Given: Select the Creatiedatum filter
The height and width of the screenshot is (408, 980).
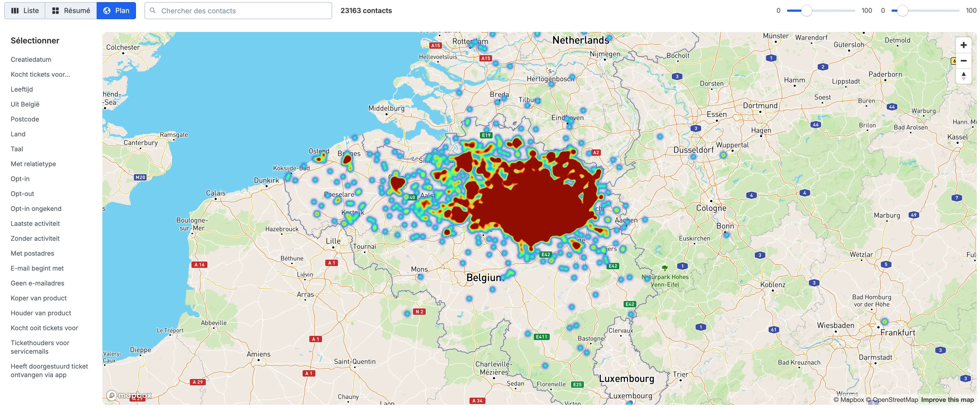Looking at the screenshot, I should tap(31, 60).
